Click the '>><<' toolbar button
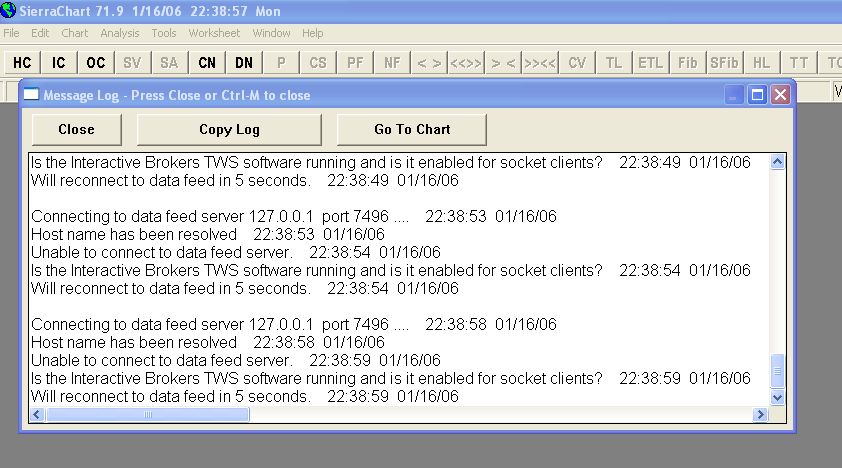Viewport: 842px width, 468px height. [x=540, y=63]
